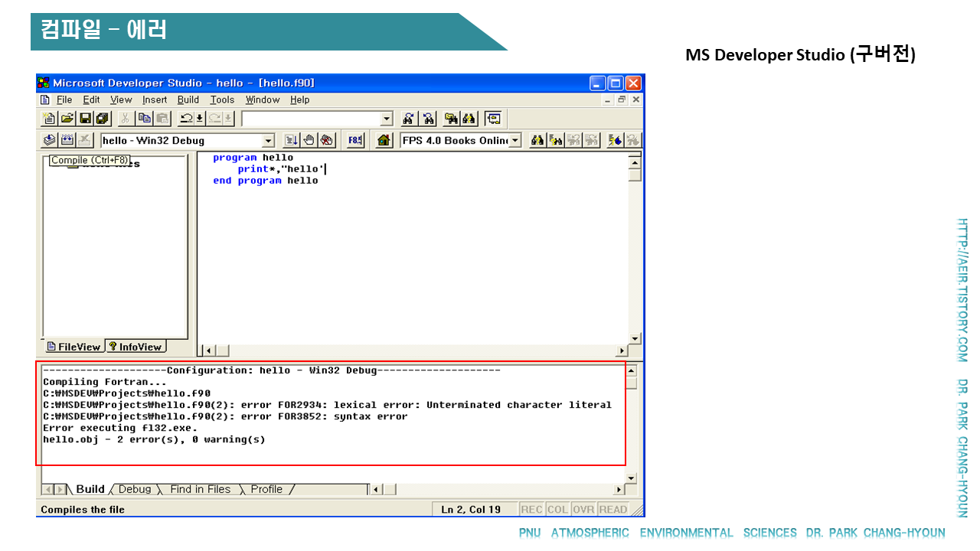
Task: Click the editor horizontal scrollbar right arrow
Action: tap(622, 350)
